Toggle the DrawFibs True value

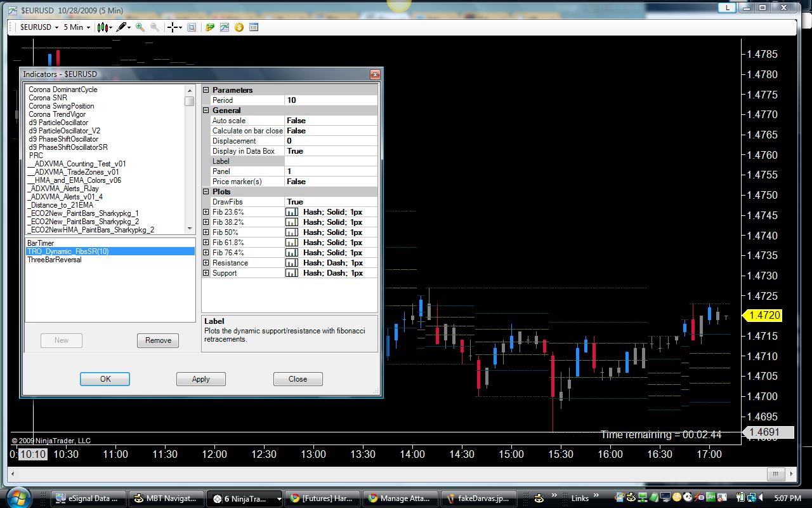coord(331,202)
